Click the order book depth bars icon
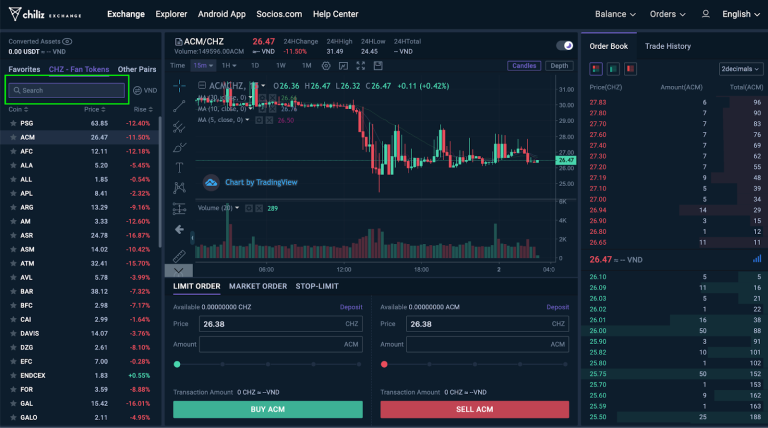768x428 pixels. pos(757,259)
